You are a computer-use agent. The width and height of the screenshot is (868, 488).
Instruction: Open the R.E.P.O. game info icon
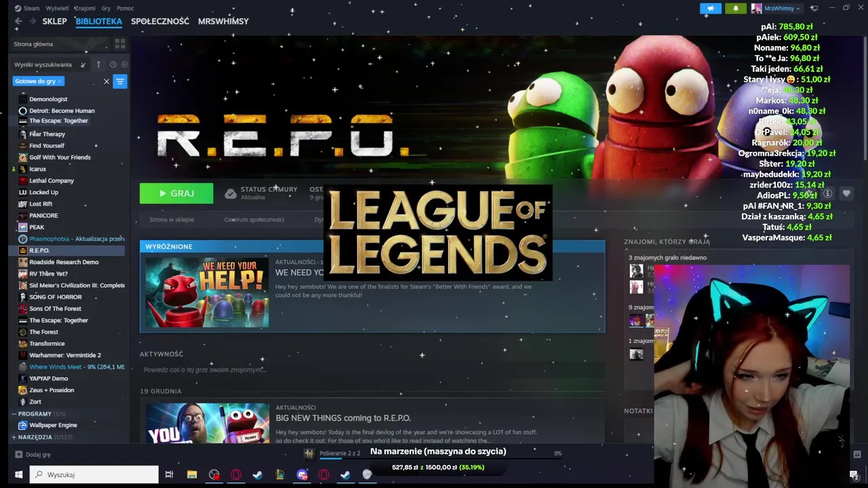click(x=827, y=194)
